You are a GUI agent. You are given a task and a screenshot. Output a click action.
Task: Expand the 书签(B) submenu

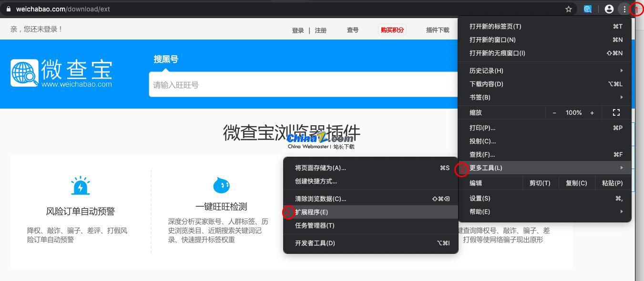(544, 97)
